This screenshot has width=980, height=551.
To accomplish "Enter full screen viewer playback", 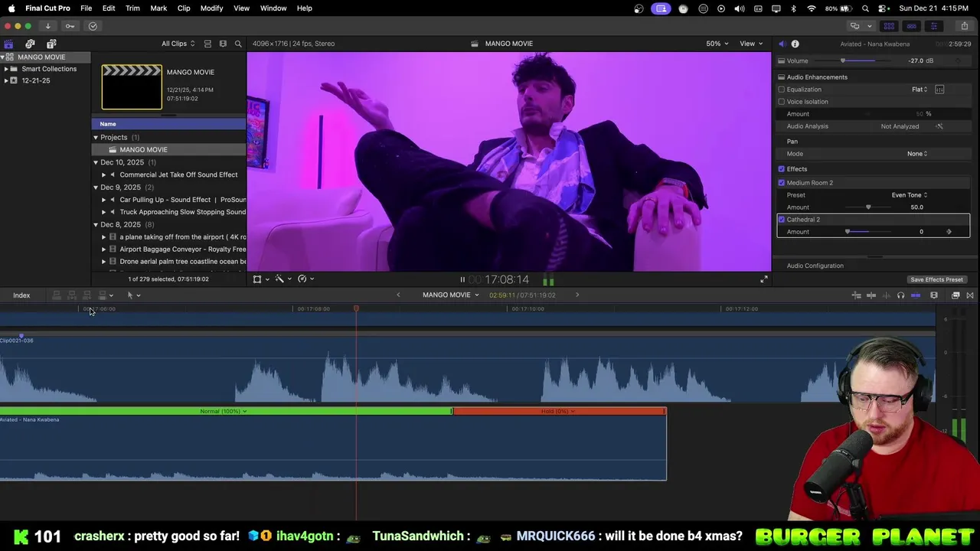I will coord(763,279).
